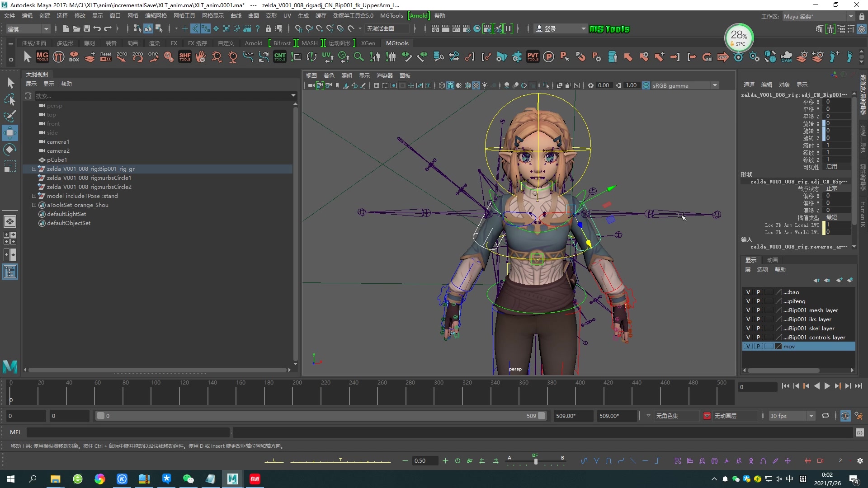Click the CAM cloud shelf icon

(786, 56)
